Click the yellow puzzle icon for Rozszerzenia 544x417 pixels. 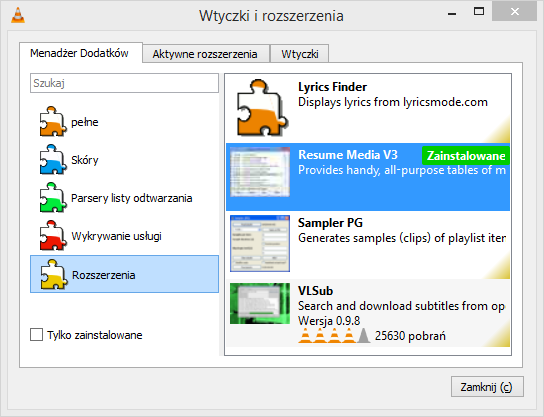click(x=53, y=274)
